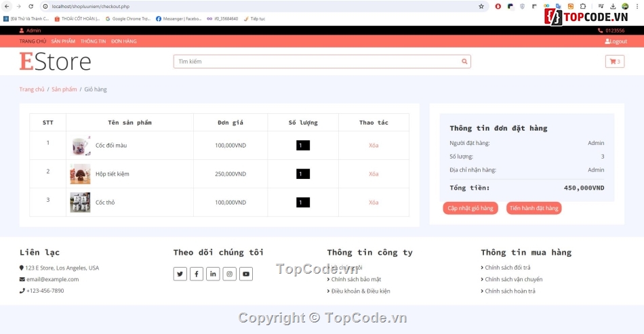
Task: Open Chính sách hoàn trả footer link
Action: (x=510, y=291)
